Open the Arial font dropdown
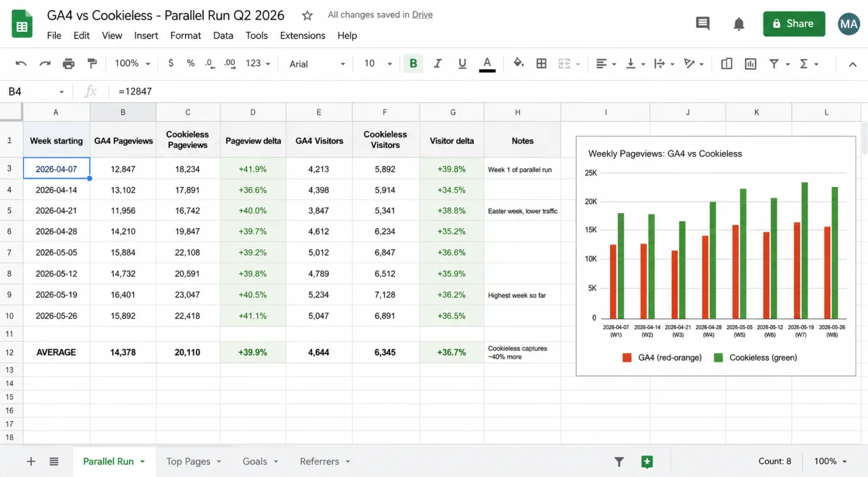The width and height of the screenshot is (868, 477). (317, 63)
